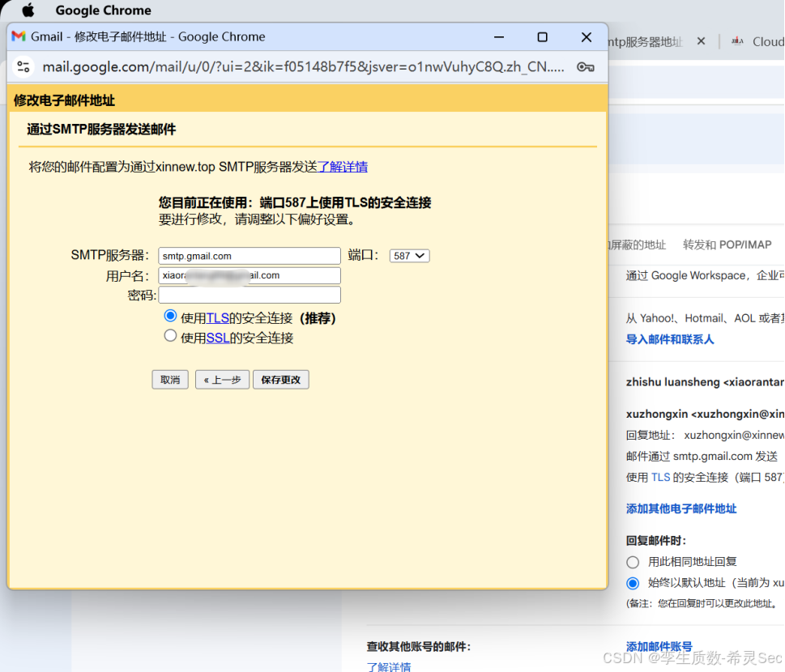Image resolution: width=785 pixels, height=672 pixels.
Task: Click the 邮件通过 smtp.gmail.com 发送 text
Action: pyautogui.click(x=702, y=457)
